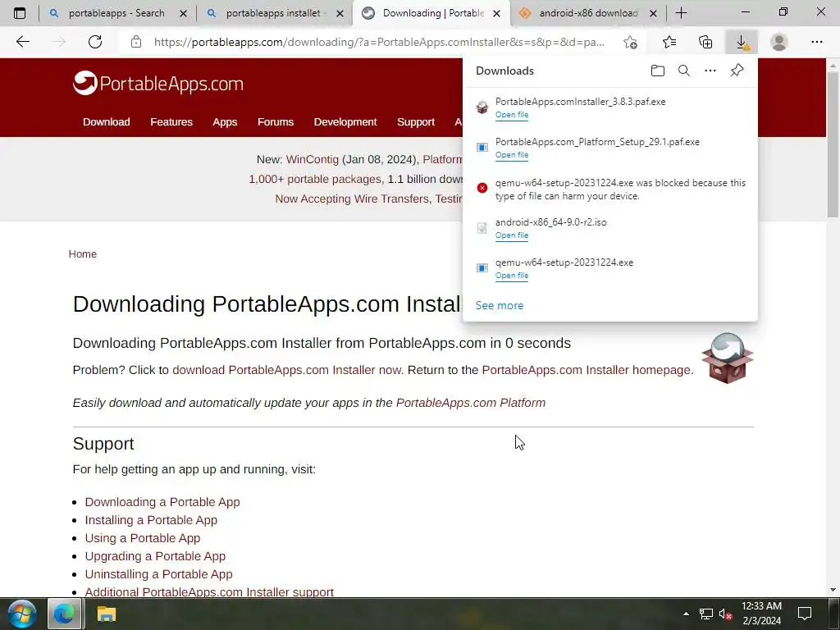Image resolution: width=840 pixels, height=630 pixels.
Task: Open file for qemu-w64-setup-20231224.exe
Action: point(512,276)
